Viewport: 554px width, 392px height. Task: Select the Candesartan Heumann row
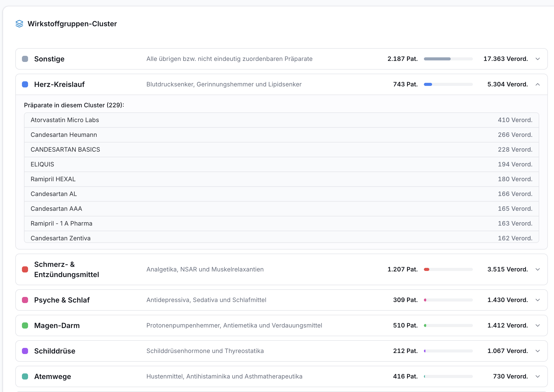[x=281, y=135]
